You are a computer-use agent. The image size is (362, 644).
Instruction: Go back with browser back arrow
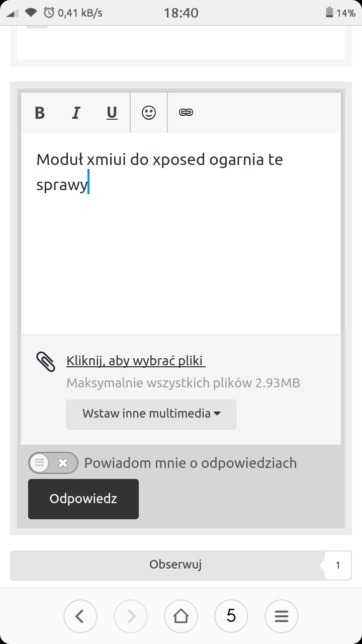point(80,615)
